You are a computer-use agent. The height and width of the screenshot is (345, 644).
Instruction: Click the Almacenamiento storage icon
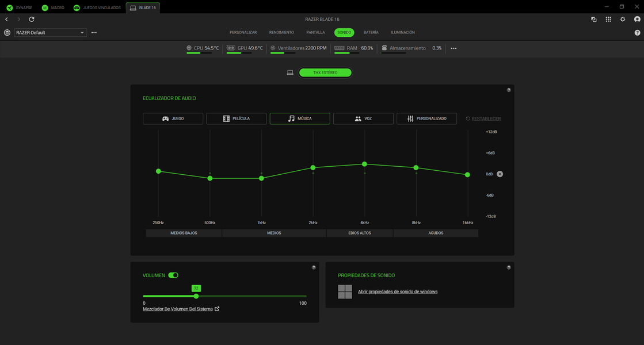[384, 48]
